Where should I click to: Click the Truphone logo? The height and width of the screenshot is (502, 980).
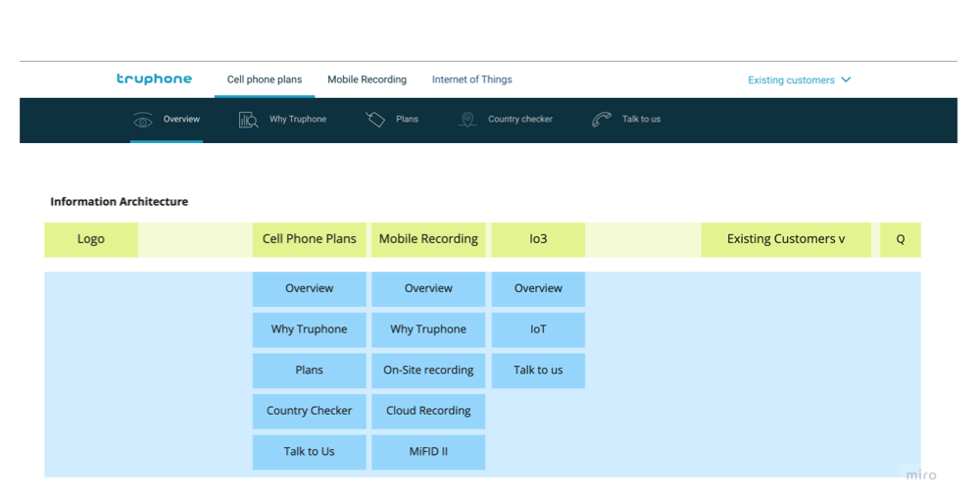point(154,79)
